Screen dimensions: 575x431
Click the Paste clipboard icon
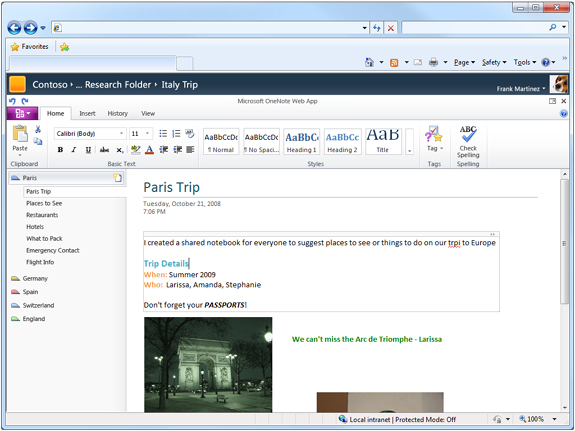tap(20, 134)
